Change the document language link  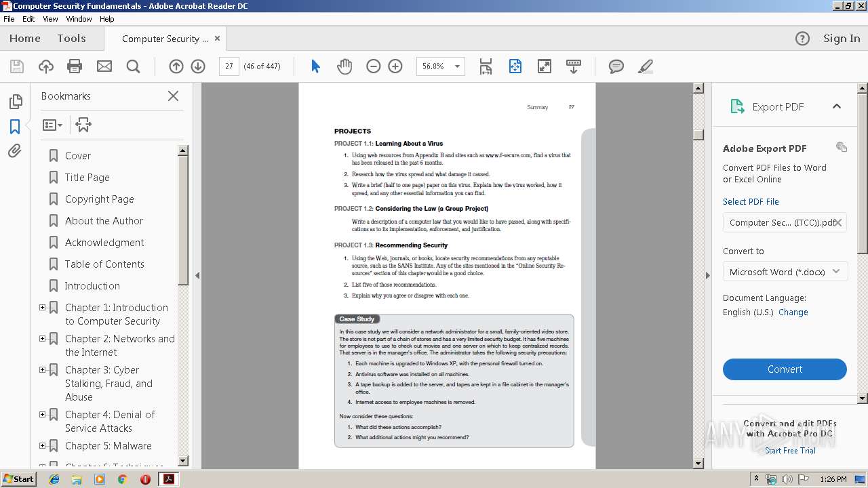click(x=793, y=312)
